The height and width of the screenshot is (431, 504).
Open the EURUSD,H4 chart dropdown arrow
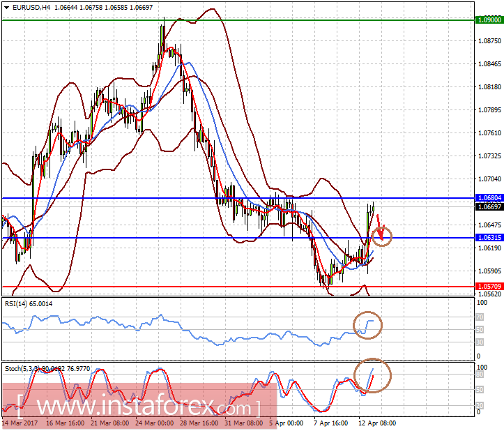coord(6,8)
